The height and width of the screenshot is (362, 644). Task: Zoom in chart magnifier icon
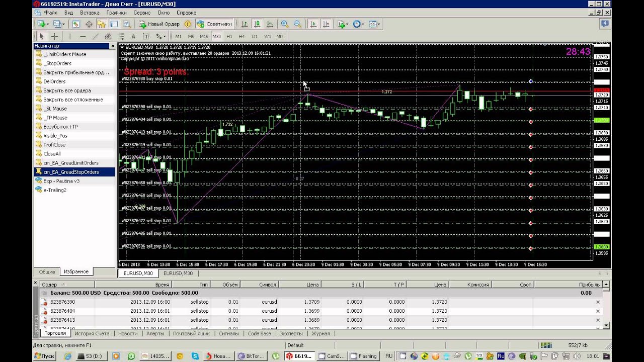(x=285, y=24)
